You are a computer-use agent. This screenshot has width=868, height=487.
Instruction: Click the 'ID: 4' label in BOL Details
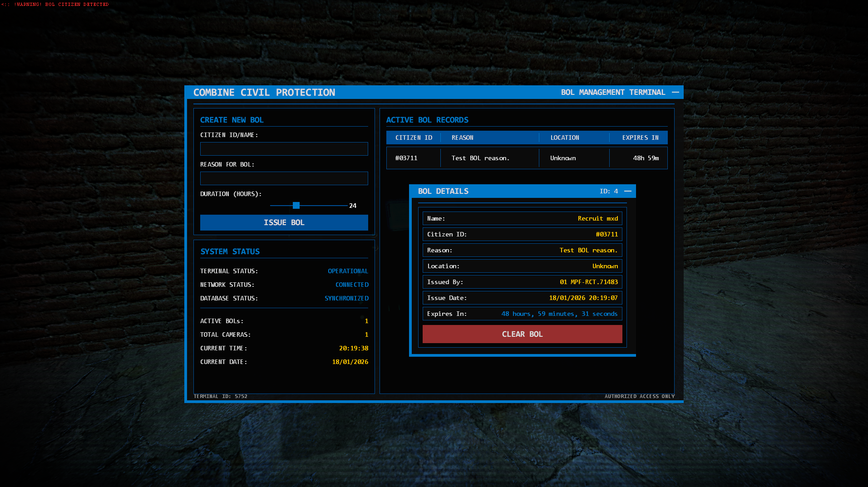[609, 191]
